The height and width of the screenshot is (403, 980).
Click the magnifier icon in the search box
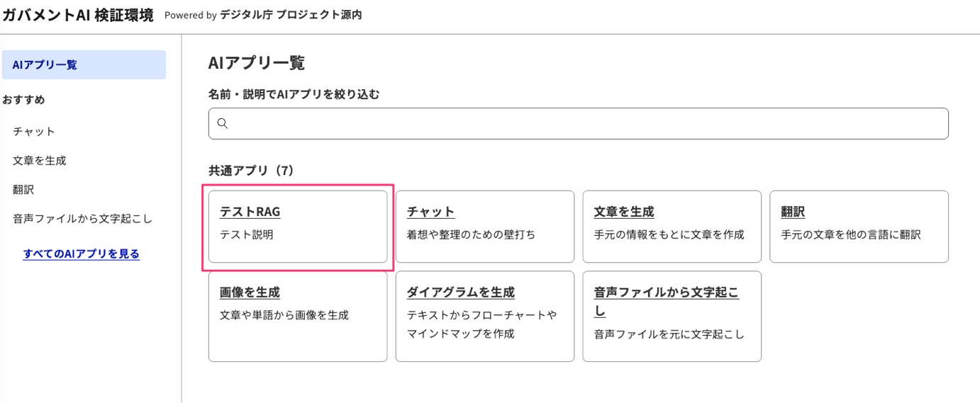(x=222, y=124)
